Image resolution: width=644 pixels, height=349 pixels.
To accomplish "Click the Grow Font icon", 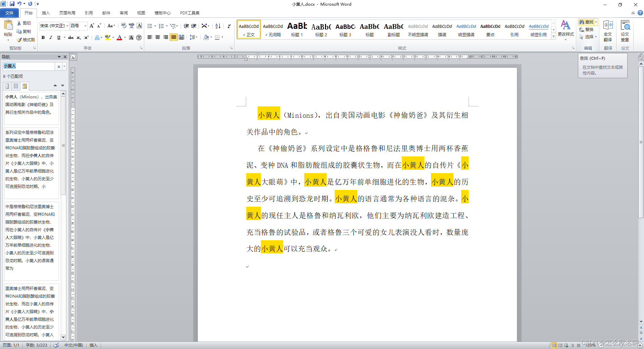I will pos(92,26).
